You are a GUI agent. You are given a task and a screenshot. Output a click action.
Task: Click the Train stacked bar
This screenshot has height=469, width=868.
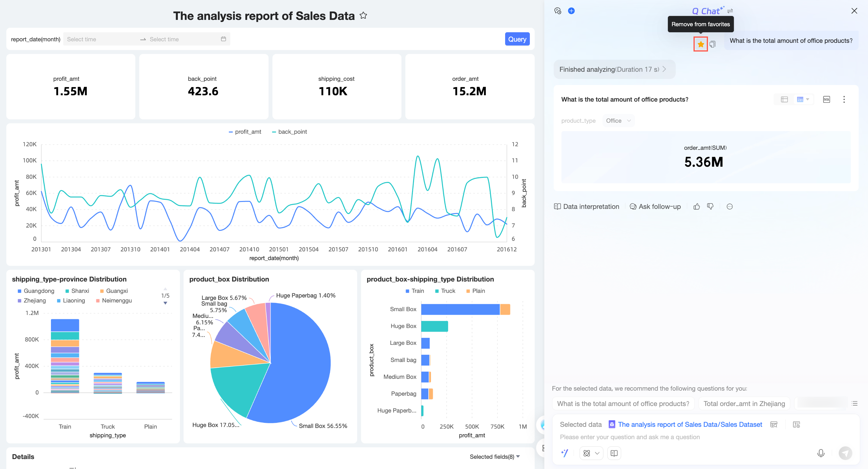coord(65,356)
